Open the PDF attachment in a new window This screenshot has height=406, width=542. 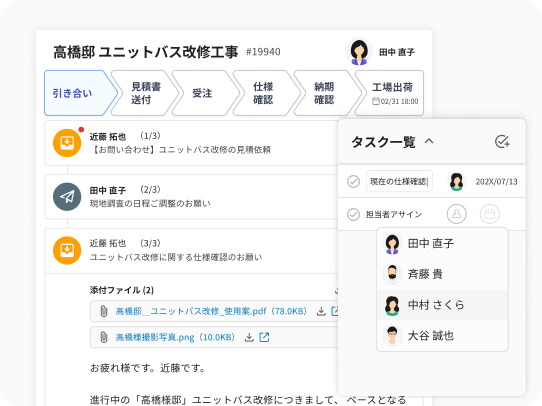click(335, 311)
